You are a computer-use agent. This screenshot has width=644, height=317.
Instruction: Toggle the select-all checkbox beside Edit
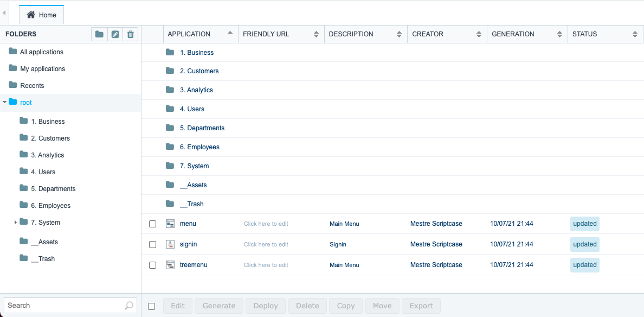coord(152,306)
